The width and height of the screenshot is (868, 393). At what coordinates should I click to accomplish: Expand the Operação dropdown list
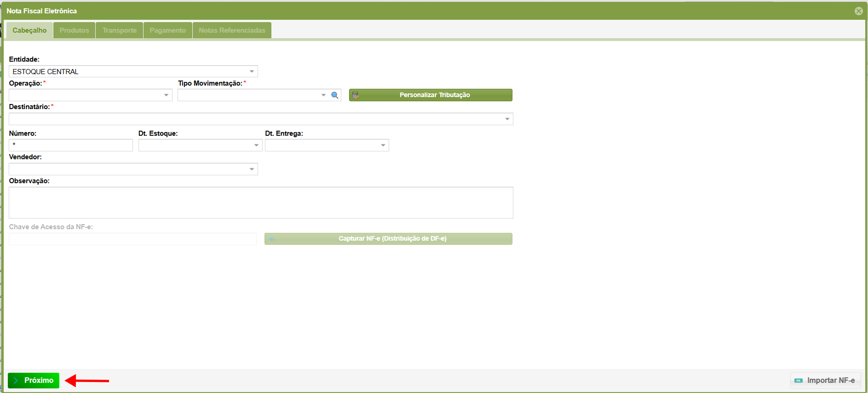tap(166, 95)
